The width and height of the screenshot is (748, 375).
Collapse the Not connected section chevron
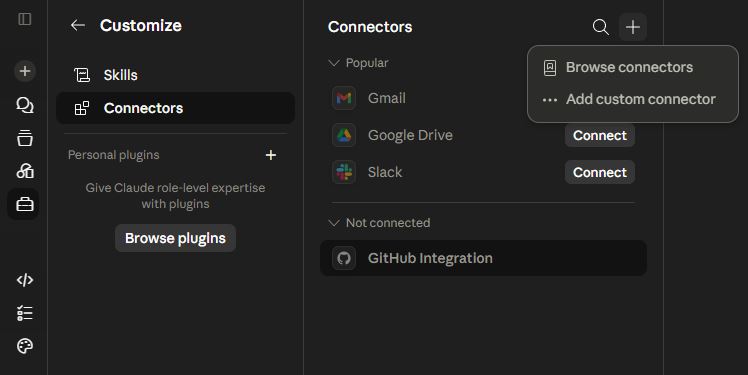point(334,223)
